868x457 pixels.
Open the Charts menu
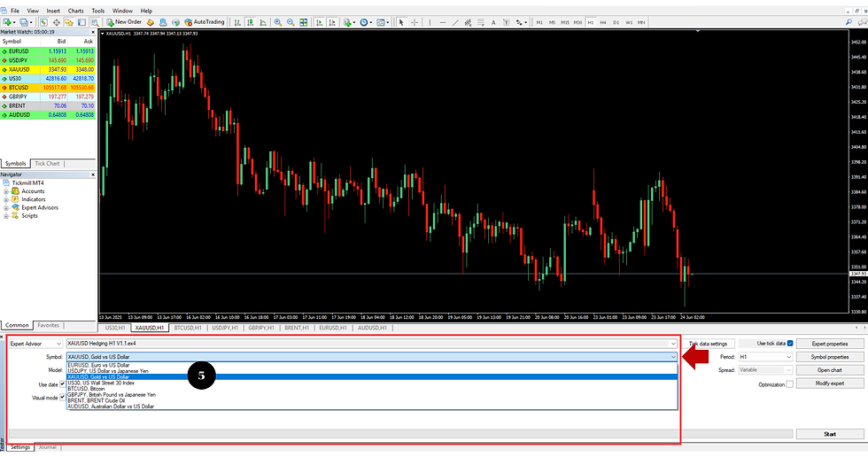point(76,11)
